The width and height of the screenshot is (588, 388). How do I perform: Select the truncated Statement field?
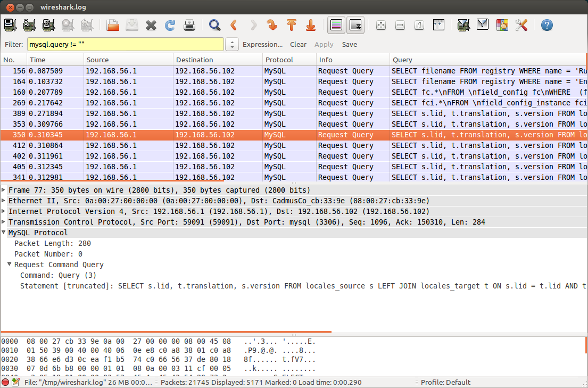pos(303,286)
